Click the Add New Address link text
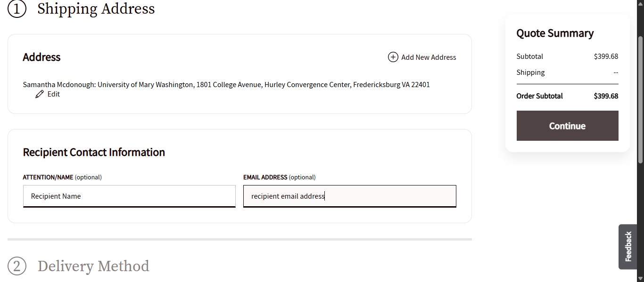The width and height of the screenshot is (644, 282). [x=429, y=57]
